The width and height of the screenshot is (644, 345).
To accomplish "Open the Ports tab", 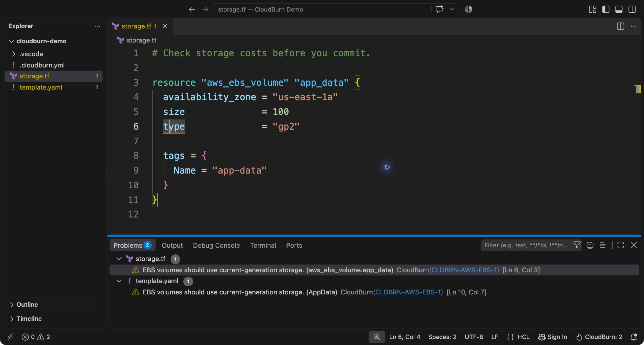I will (x=294, y=245).
